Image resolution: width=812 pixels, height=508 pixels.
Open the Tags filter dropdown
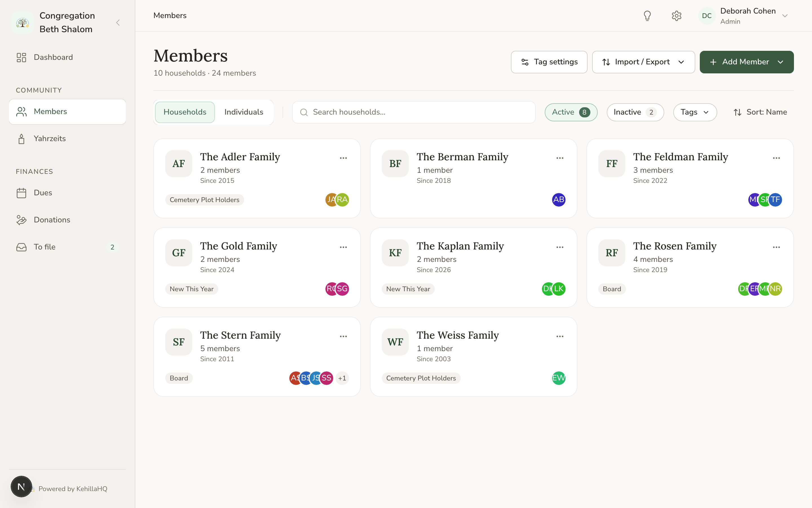coord(695,112)
